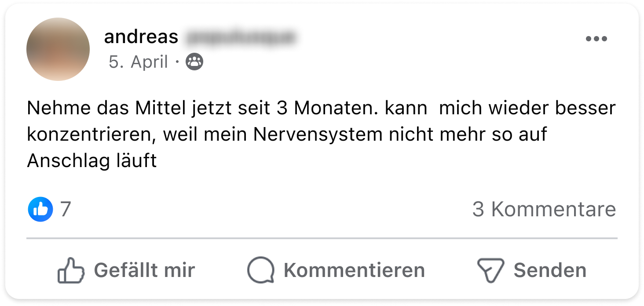Click the paper plane Senden icon
This screenshot has width=644, height=306.
point(490,270)
